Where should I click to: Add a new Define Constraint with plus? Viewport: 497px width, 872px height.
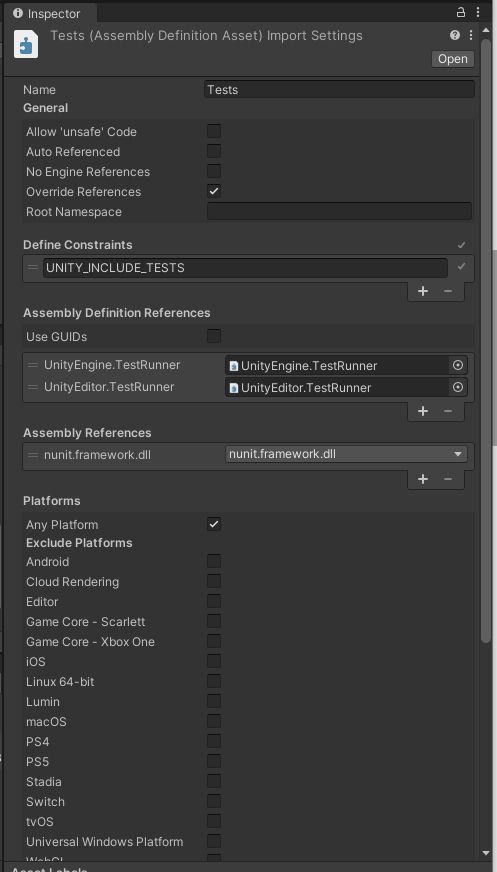point(423,291)
